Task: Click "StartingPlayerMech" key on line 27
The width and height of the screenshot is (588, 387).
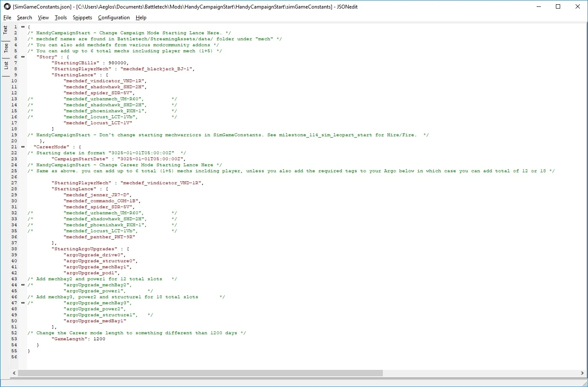Action: 81,183
